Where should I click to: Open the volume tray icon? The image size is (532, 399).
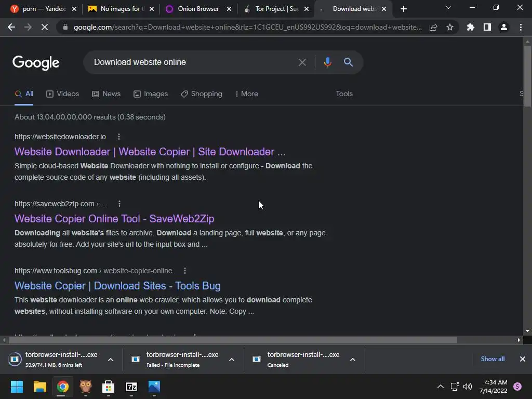pyautogui.click(x=468, y=387)
